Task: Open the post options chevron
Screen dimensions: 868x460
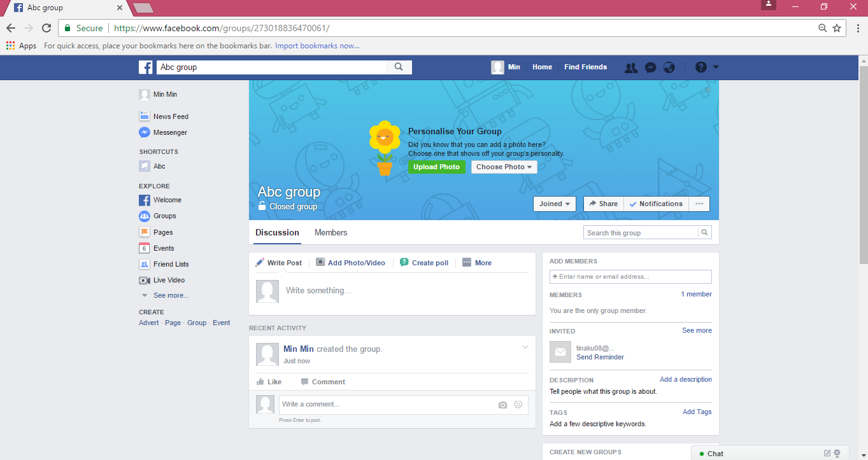Action: pyautogui.click(x=525, y=347)
